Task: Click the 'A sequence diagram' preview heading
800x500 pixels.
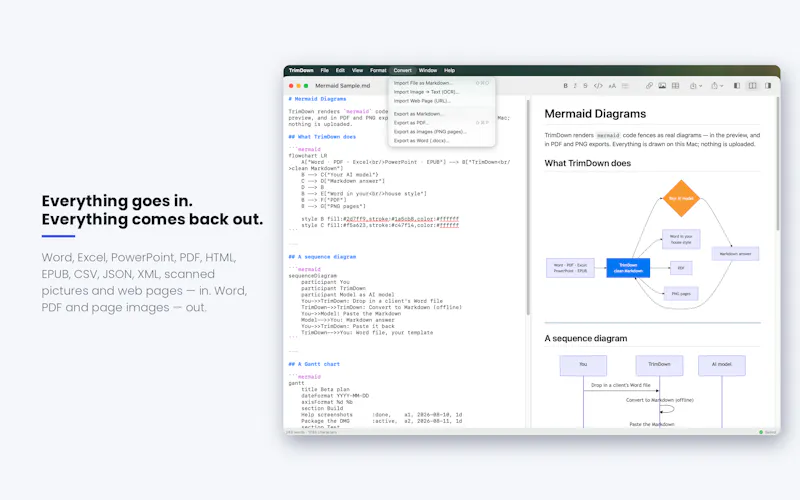Action: tap(586, 338)
